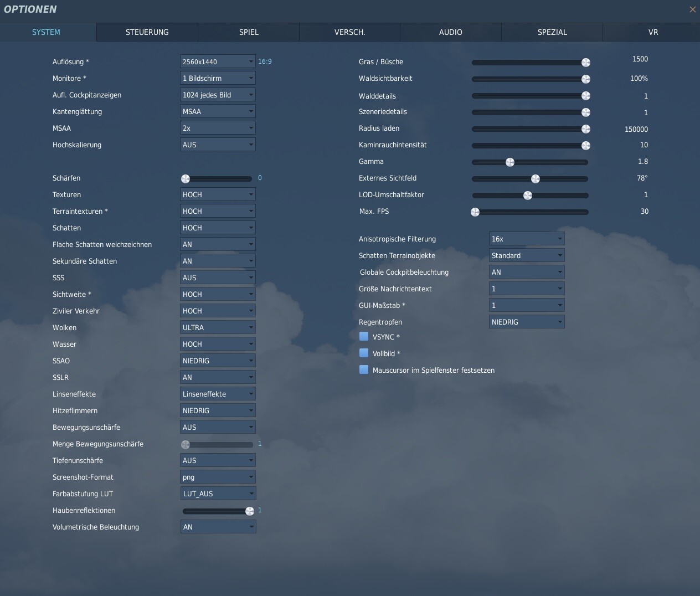Open the SPIEL tab
Viewport: 700px width, 596px height.
pyautogui.click(x=249, y=32)
